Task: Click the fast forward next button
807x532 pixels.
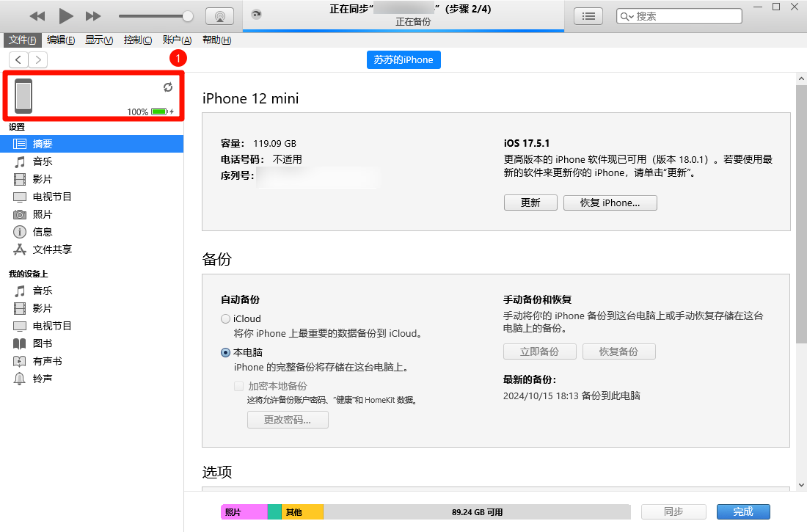Action: (x=93, y=16)
